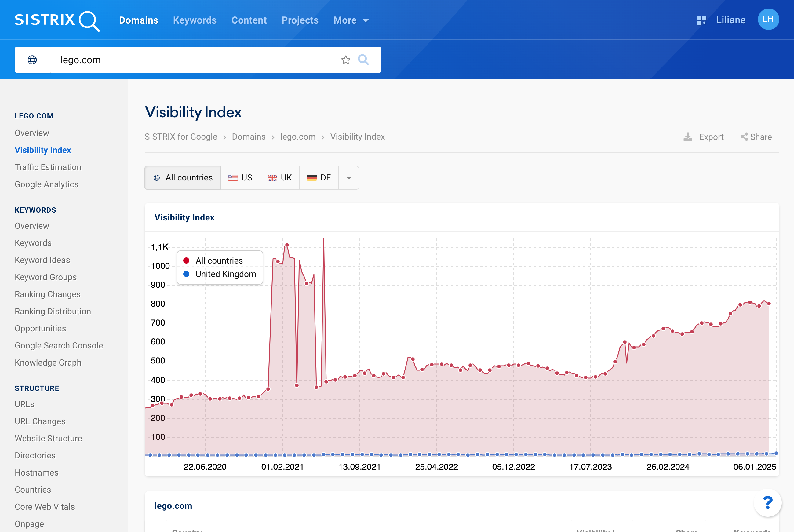Open the LH user avatar
794x532 pixels.
pos(768,19)
